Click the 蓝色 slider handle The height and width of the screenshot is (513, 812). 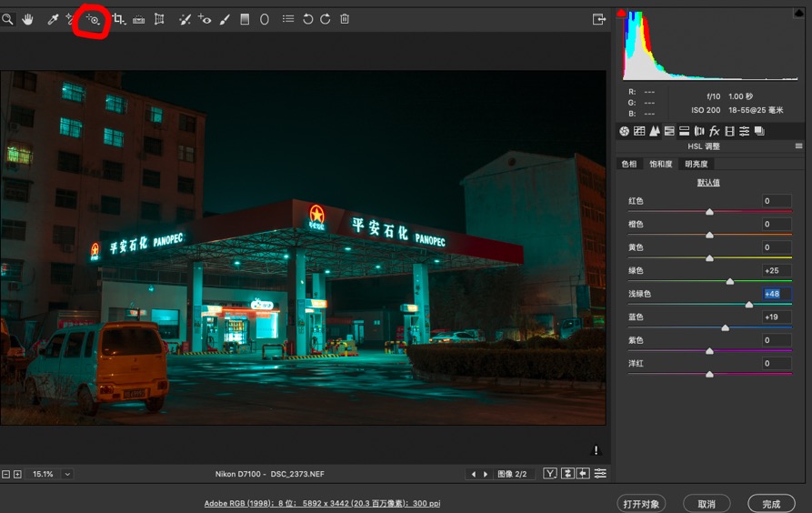pos(725,327)
